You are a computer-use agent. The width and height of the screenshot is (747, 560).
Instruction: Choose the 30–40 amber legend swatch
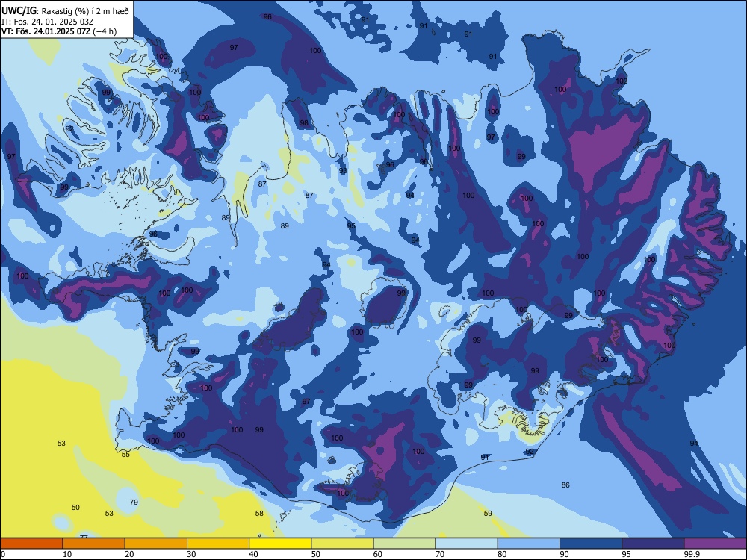(218, 544)
